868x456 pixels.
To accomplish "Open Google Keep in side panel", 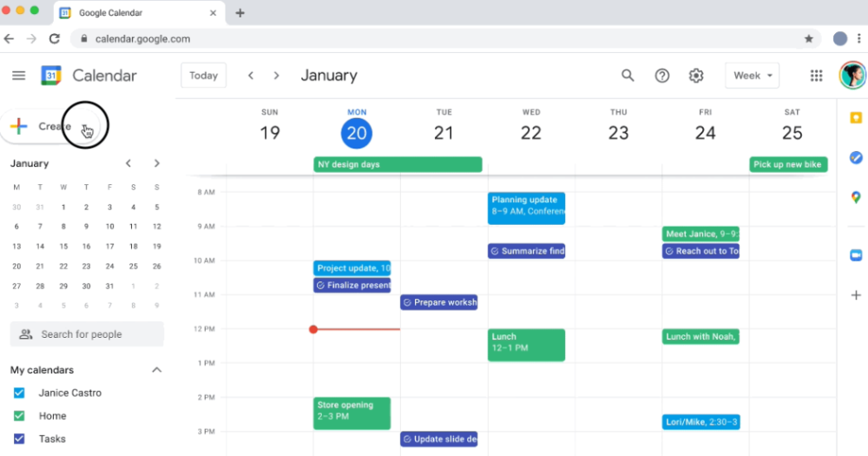I will (856, 118).
